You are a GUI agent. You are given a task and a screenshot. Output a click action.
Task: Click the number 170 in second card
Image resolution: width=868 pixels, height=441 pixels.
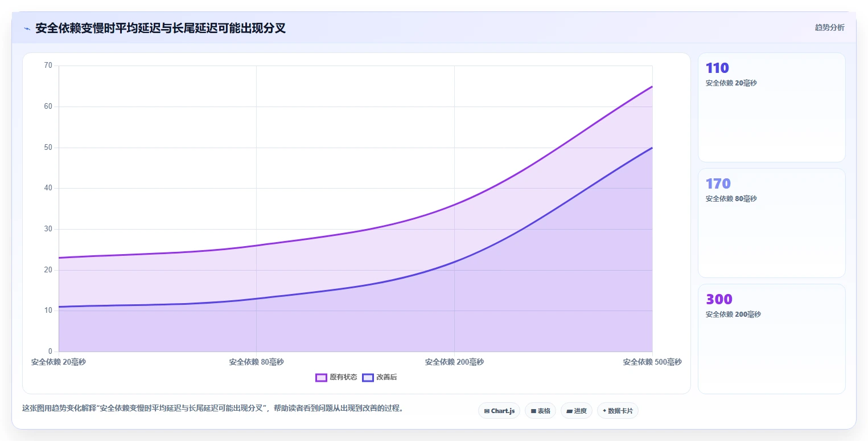click(718, 184)
